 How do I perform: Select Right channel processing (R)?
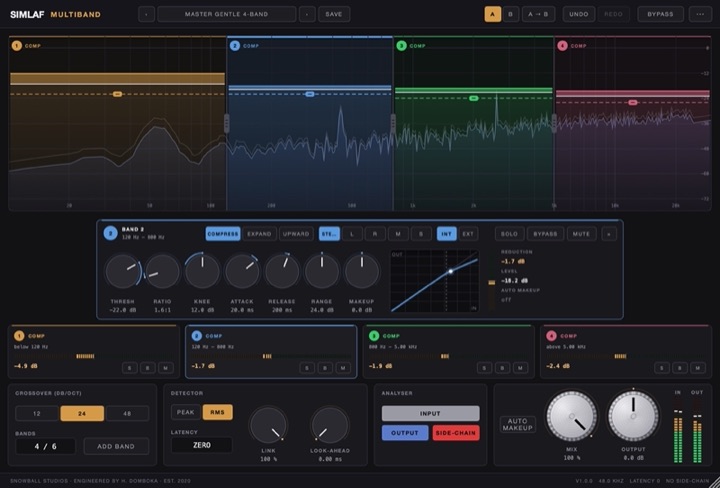click(x=375, y=234)
